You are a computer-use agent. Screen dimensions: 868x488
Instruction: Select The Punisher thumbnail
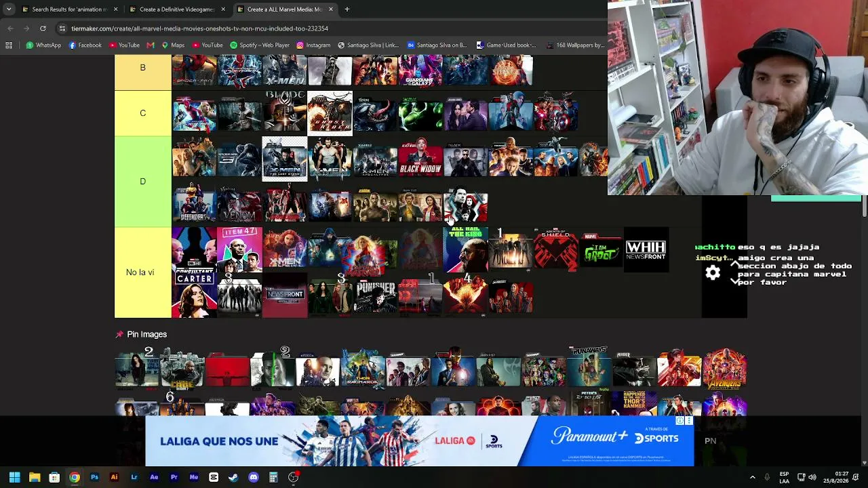pyautogui.click(x=375, y=295)
